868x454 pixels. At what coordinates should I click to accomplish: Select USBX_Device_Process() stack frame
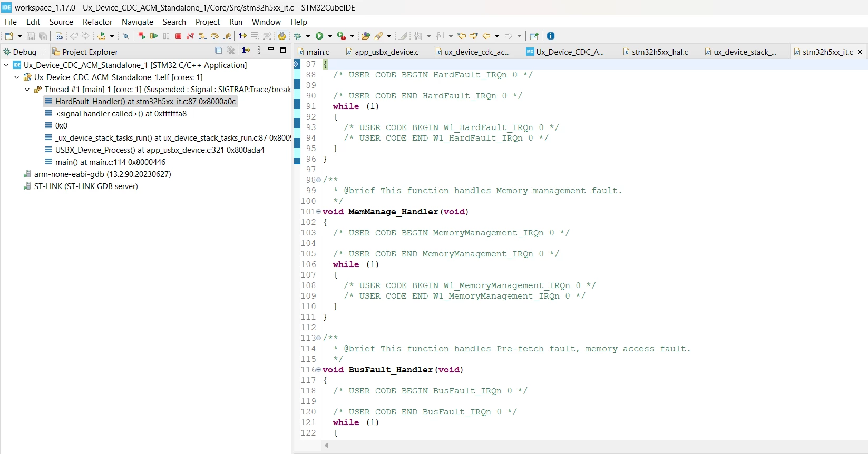(x=155, y=150)
